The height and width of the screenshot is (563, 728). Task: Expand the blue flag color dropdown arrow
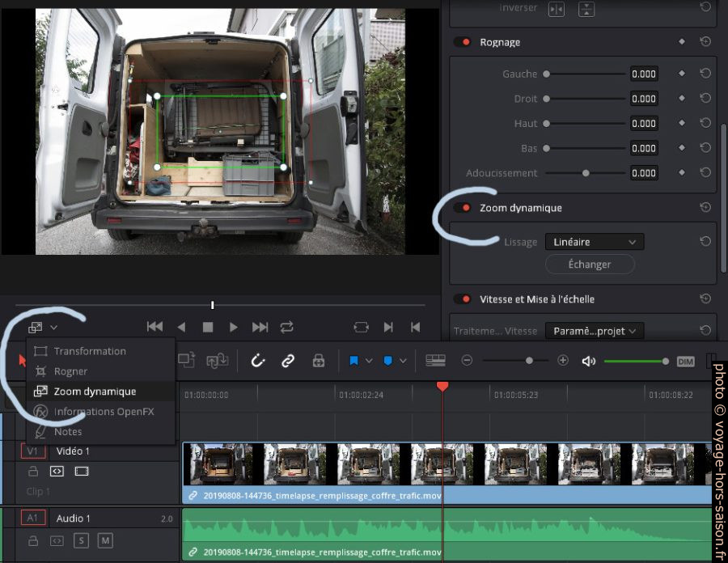(x=369, y=361)
